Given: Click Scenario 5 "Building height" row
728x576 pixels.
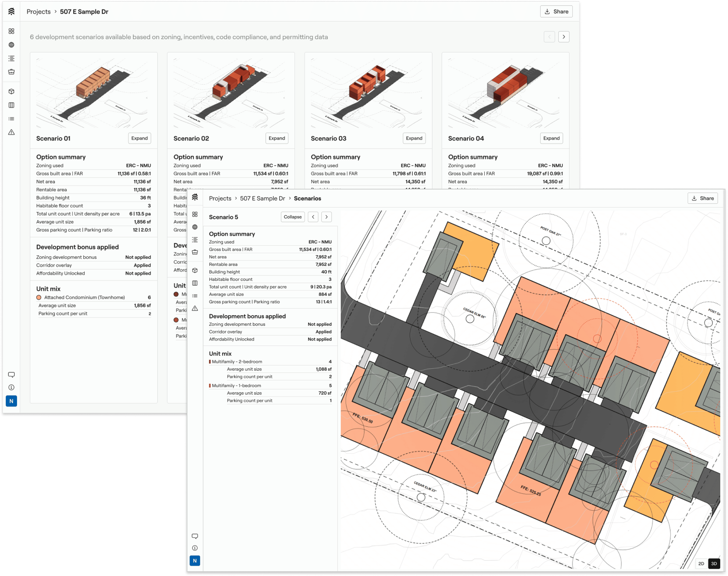Looking at the screenshot, I should pyautogui.click(x=270, y=272).
